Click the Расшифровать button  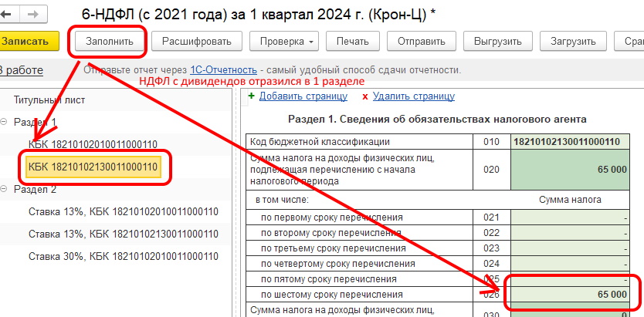click(x=196, y=42)
